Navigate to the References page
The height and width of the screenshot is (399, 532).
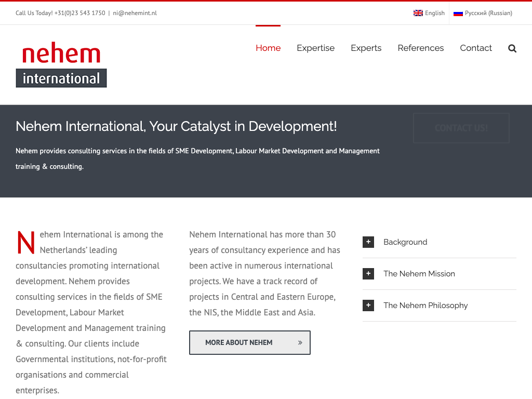coord(420,48)
